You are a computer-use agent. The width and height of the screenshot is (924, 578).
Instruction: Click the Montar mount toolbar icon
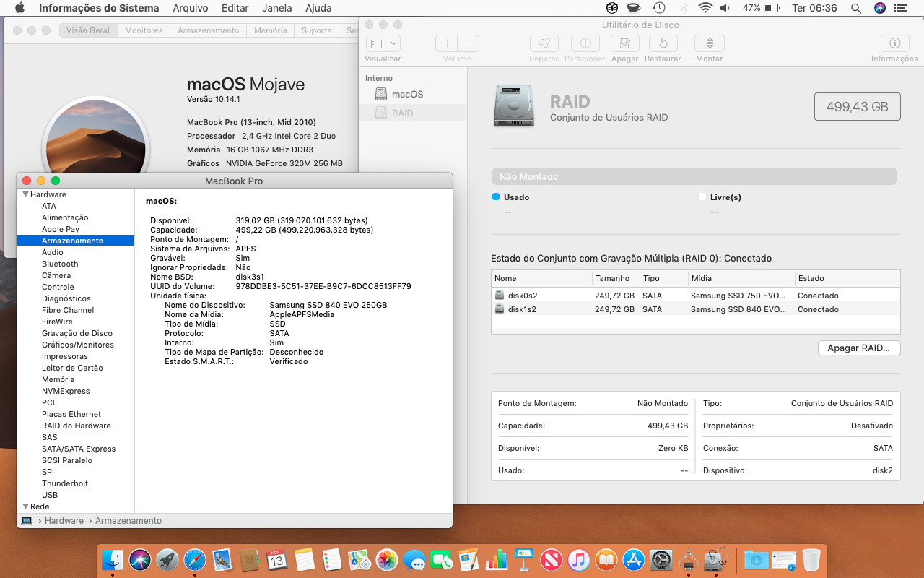(x=710, y=43)
